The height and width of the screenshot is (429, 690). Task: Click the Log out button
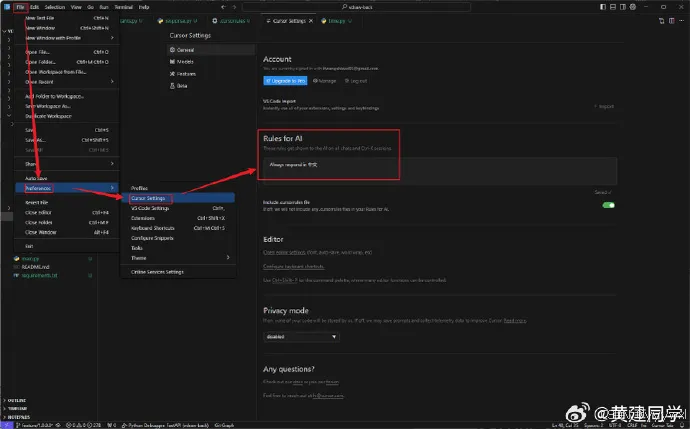(358, 80)
